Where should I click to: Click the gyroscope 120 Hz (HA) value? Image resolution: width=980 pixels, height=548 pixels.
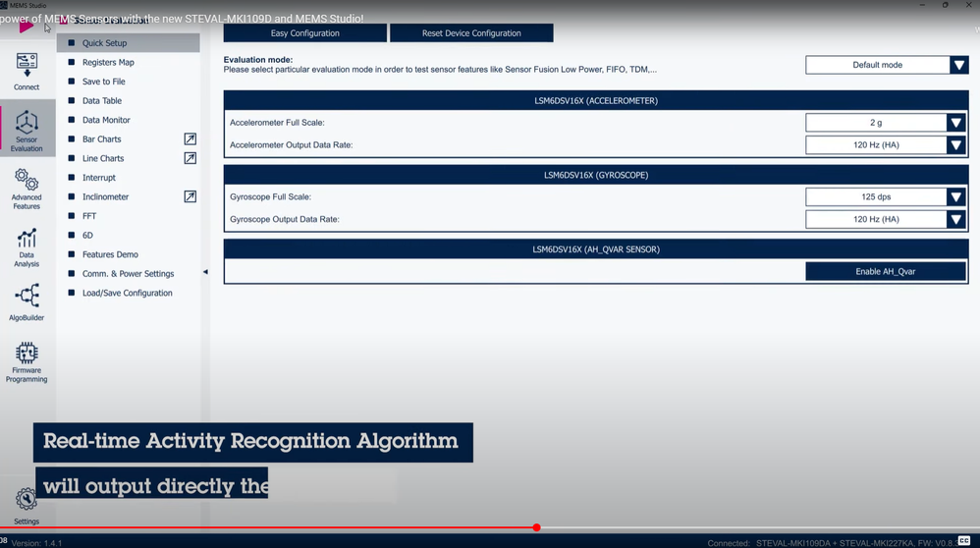coord(876,219)
